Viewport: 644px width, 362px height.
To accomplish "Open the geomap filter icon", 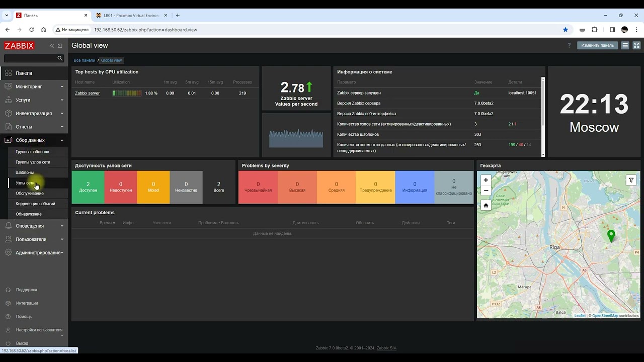I will point(631,180).
